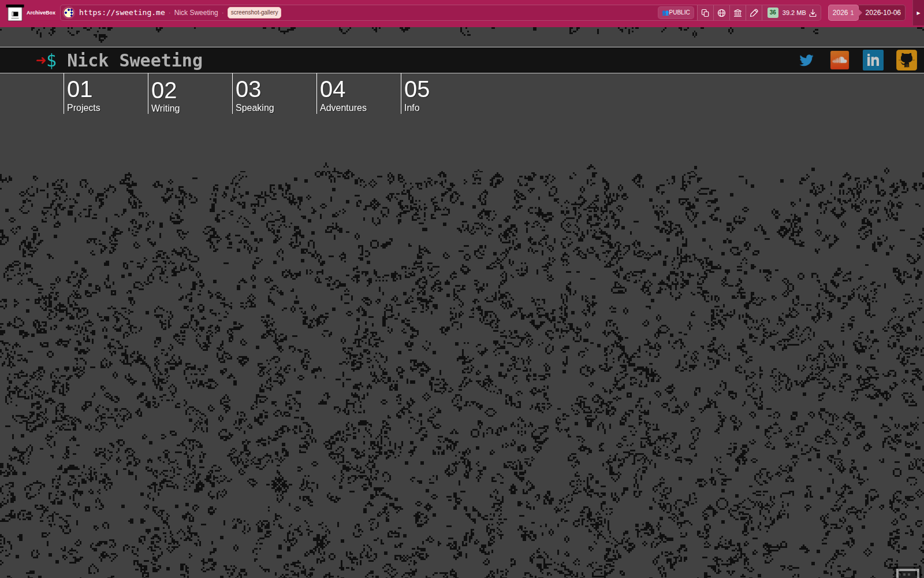The height and width of the screenshot is (578, 924).
Task: Open the GitHub icon link
Action: [x=907, y=60]
